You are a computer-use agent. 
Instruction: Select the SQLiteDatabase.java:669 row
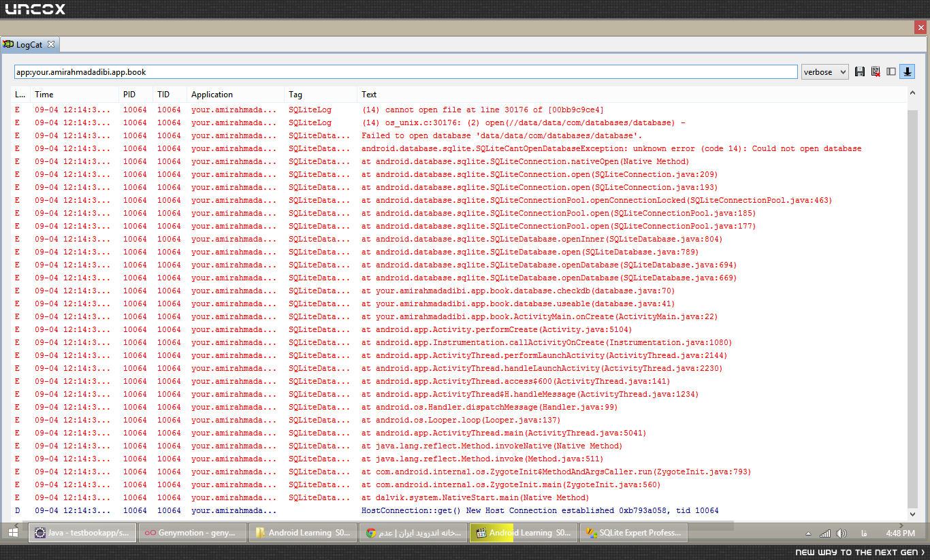coord(460,278)
